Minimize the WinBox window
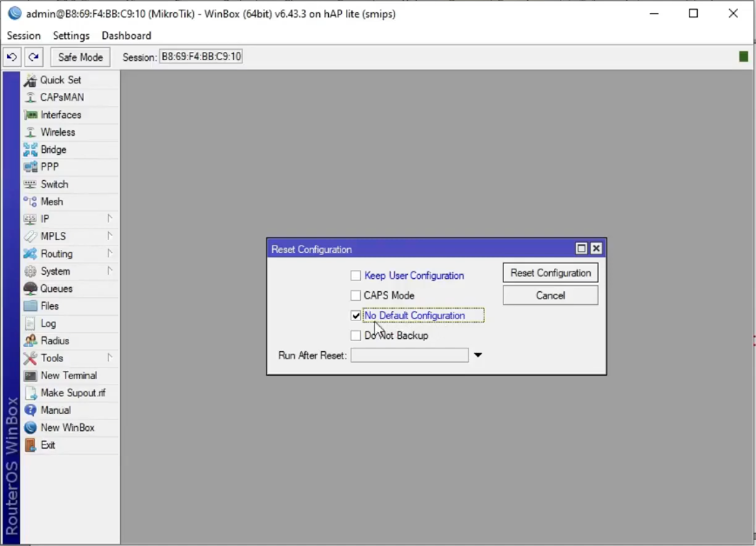The width and height of the screenshot is (756, 546). (x=654, y=14)
